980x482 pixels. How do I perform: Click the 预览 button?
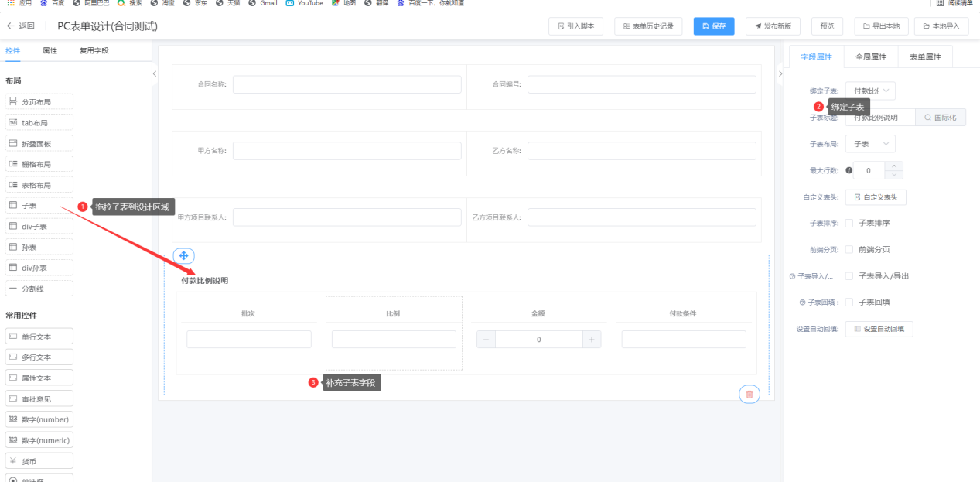pos(827,26)
